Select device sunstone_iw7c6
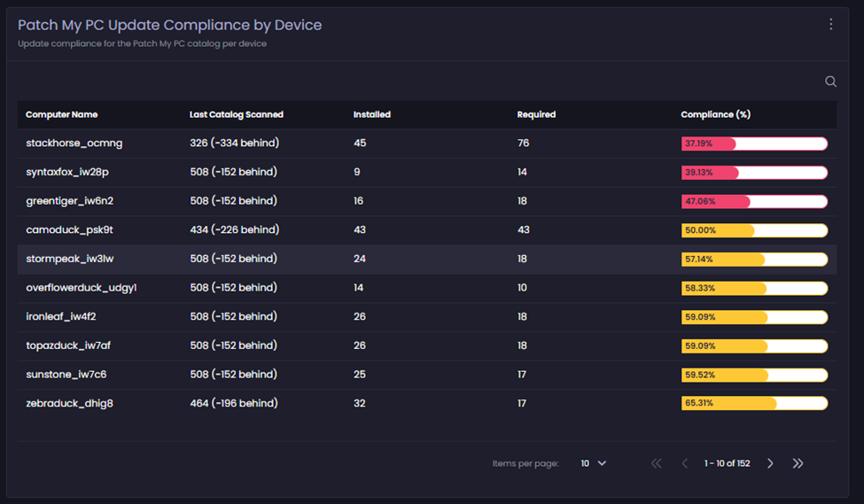Image resolution: width=864 pixels, height=504 pixels. point(66,375)
